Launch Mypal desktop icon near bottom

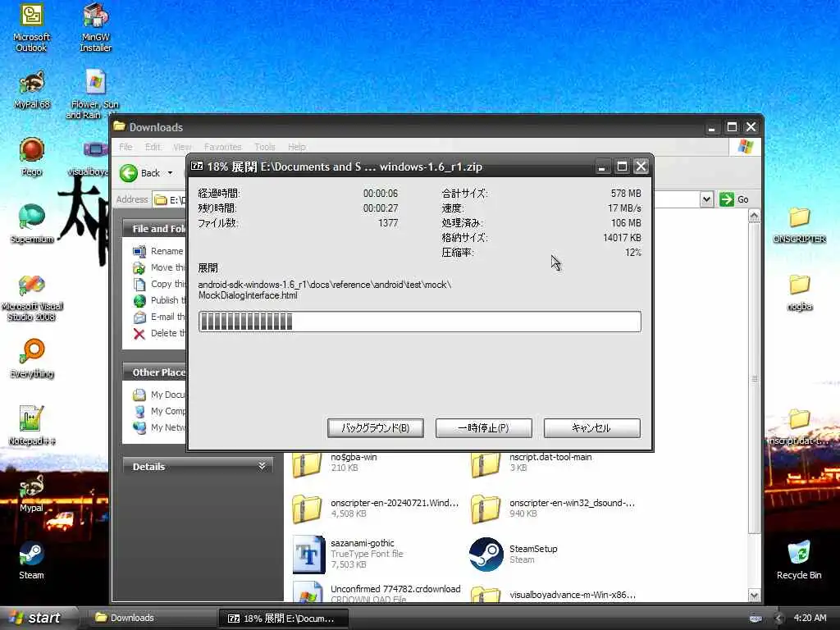pos(32,494)
